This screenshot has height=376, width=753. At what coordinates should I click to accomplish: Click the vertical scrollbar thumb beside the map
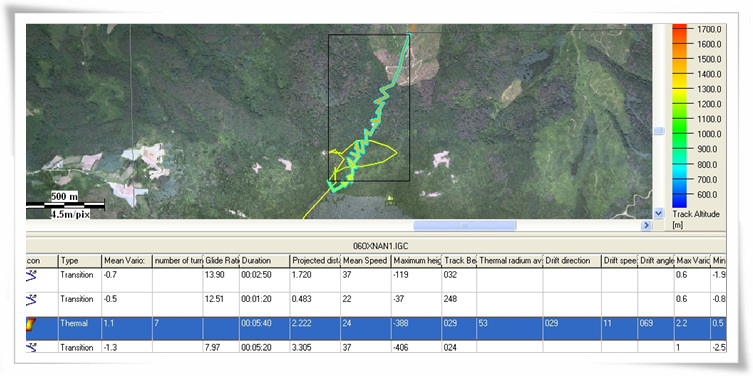click(x=659, y=131)
